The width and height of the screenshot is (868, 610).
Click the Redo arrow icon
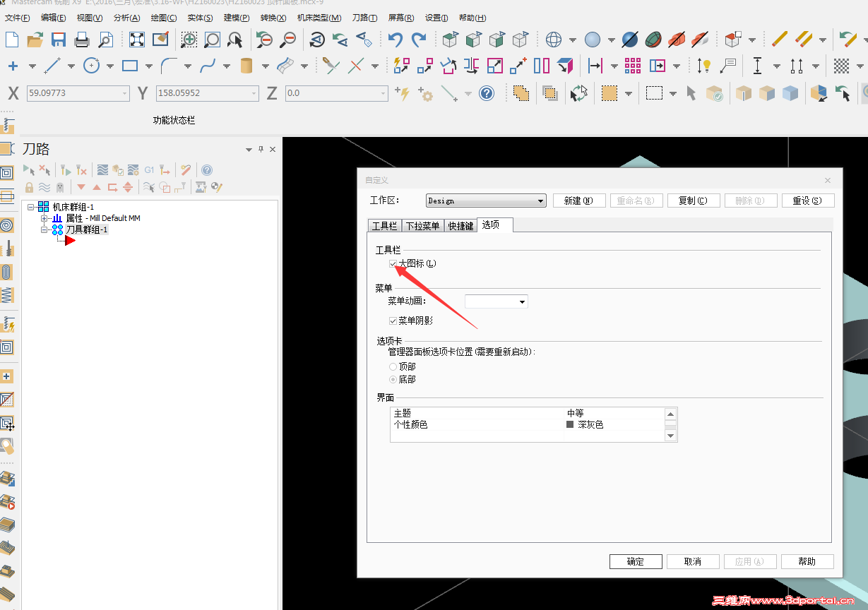419,40
